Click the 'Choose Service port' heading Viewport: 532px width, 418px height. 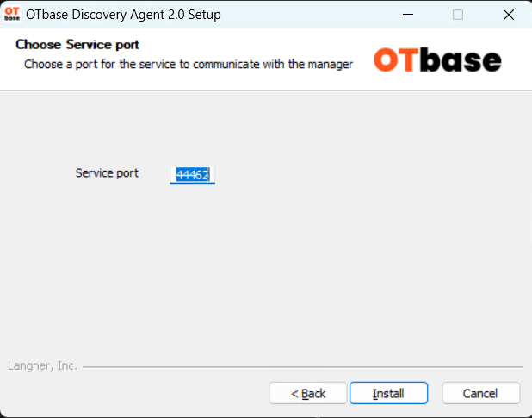click(77, 45)
